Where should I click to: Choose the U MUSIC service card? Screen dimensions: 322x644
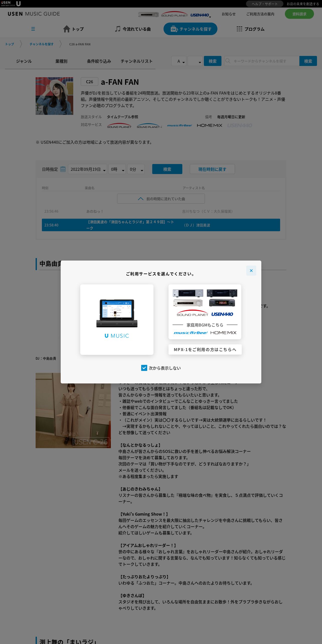pos(117,319)
